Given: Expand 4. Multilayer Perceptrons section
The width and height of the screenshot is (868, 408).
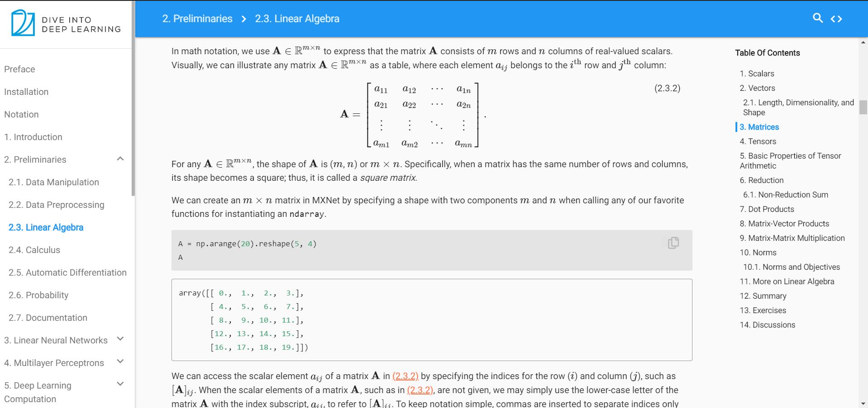Looking at the screenshot, I should tap(120, 361).
